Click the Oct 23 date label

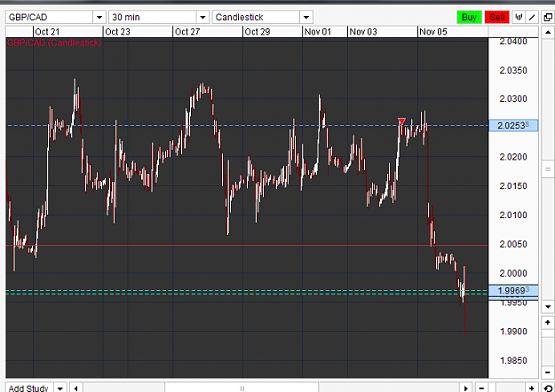pos(117,32)
